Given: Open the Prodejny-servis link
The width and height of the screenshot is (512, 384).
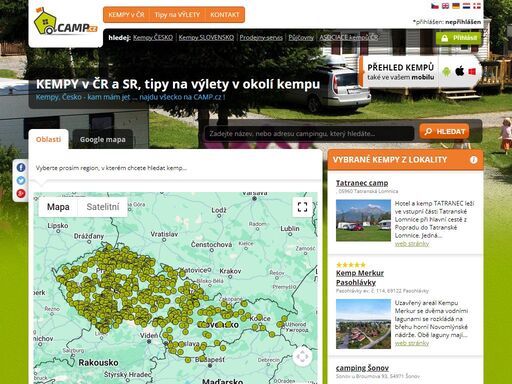Looking at the screenshot, I should [x=261, y=37].
